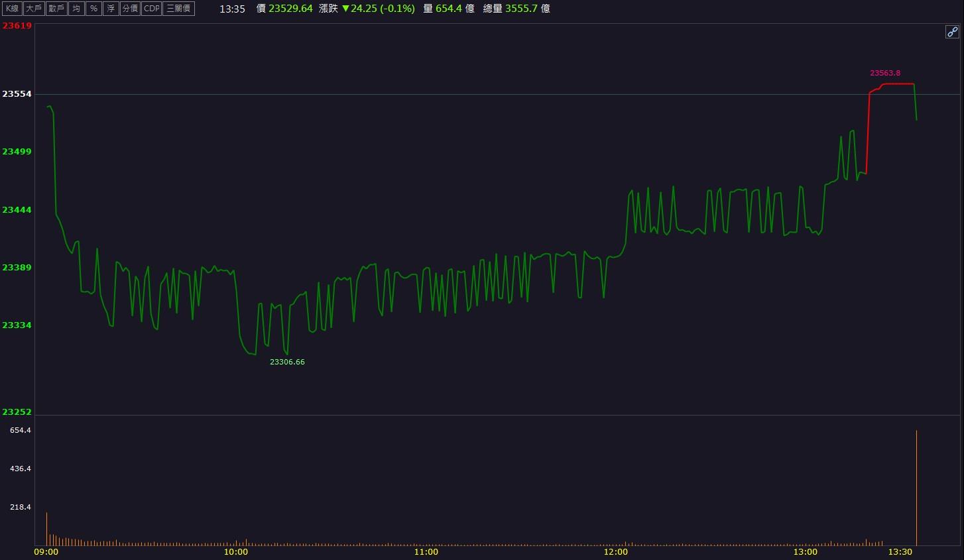Click the 23389 price axis label
Viewport: 964px width, 560px height.
tap(17, 268)
